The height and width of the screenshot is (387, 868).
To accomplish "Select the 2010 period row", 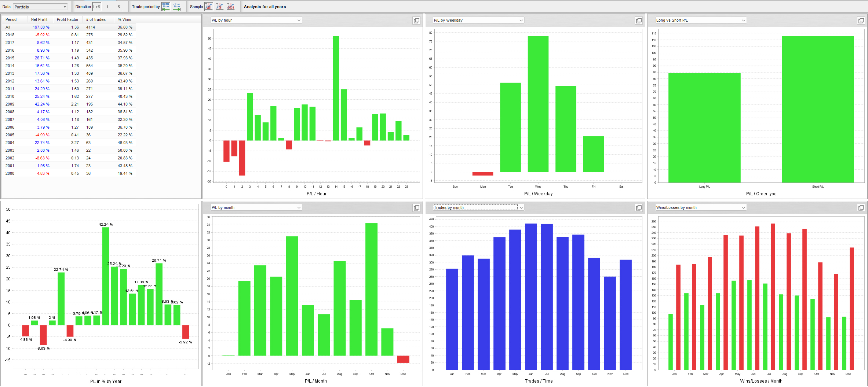I will [69, 96].
